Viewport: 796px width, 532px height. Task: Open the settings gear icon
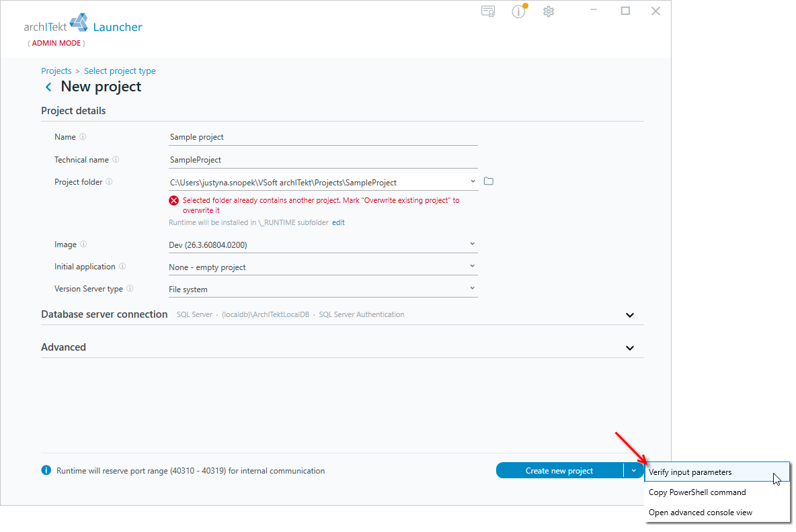coord(549,11)
